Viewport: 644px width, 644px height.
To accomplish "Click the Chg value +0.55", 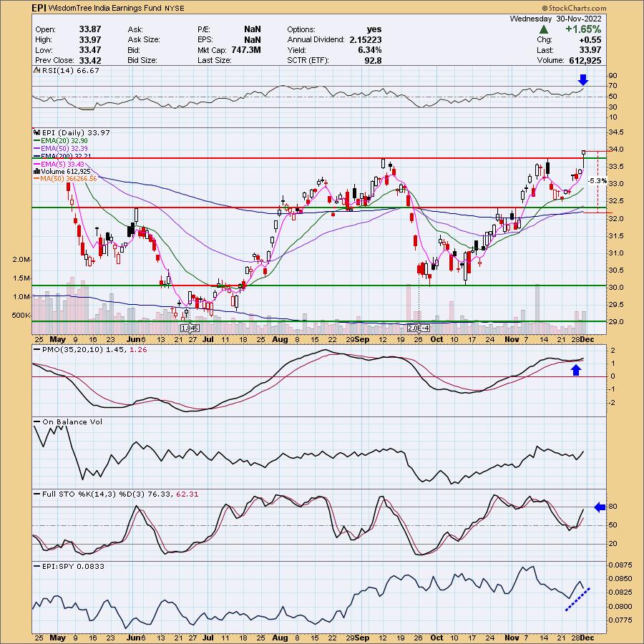I will tap(590, 40).
